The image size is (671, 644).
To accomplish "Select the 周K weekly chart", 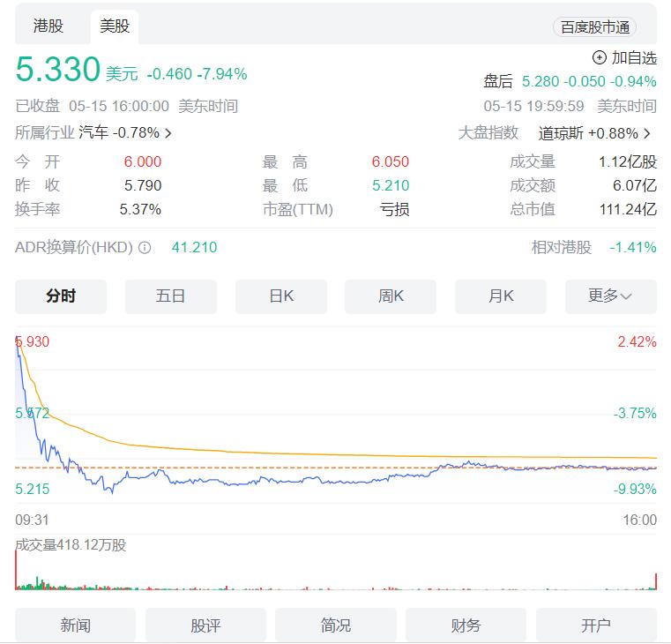I will tap(391, 296).
